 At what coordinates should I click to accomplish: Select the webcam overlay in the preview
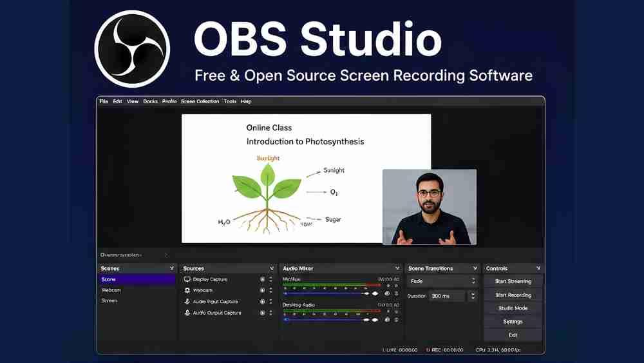coord(430,207)
